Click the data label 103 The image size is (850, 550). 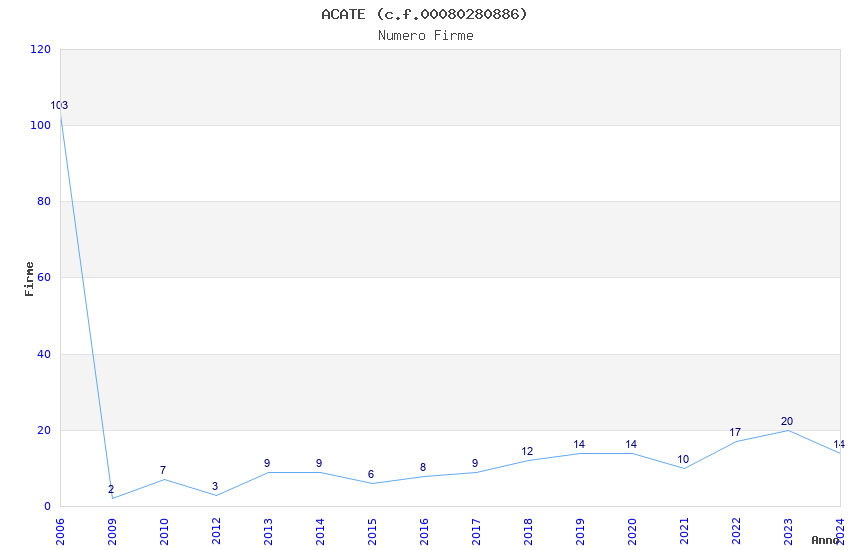[59, 106]
